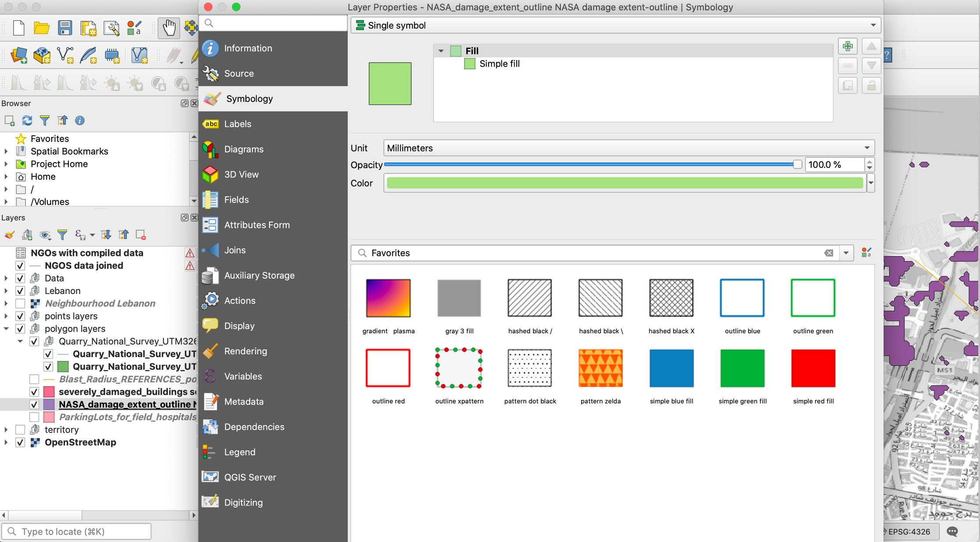Click the Save Project toolbar icon
The width and height of the screenshot is (980, 542).
pyautogui.click(x=65, y=28)
